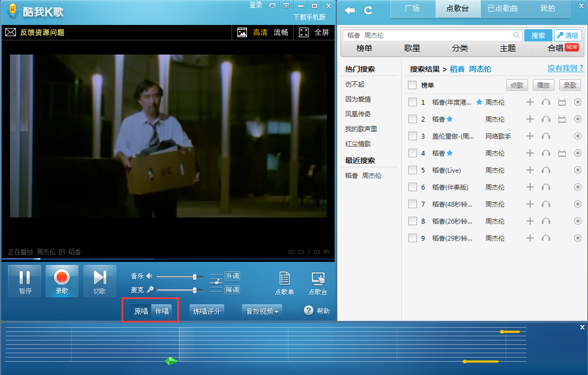Screen dimensions: 588x375
Task: Add song 2 稻香 with plus icon
Action: click(x=530, y=119)
